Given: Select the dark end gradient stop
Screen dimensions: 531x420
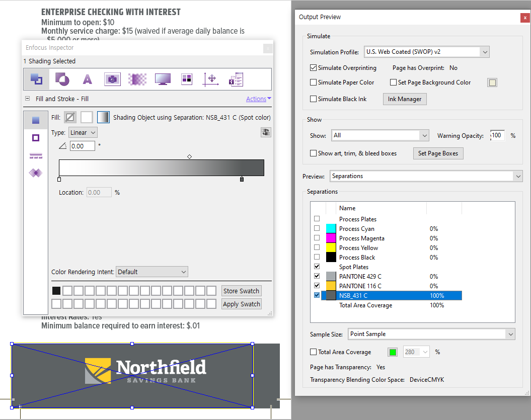Looking at the screenshot, I should pyautogui.click(x=242, y=179).
